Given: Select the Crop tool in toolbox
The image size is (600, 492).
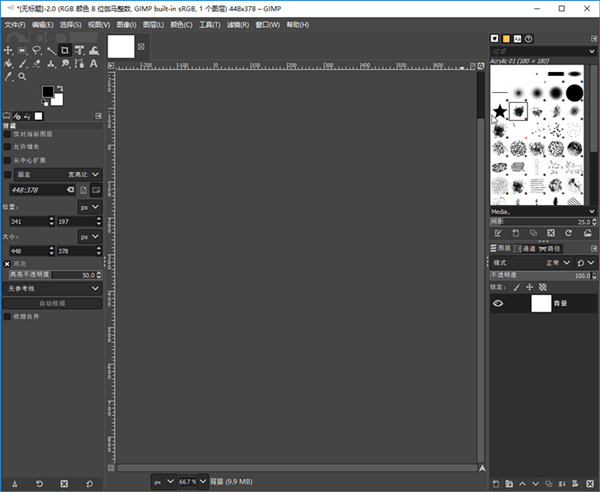Looking at the screenshot, I should click(64, 50).
